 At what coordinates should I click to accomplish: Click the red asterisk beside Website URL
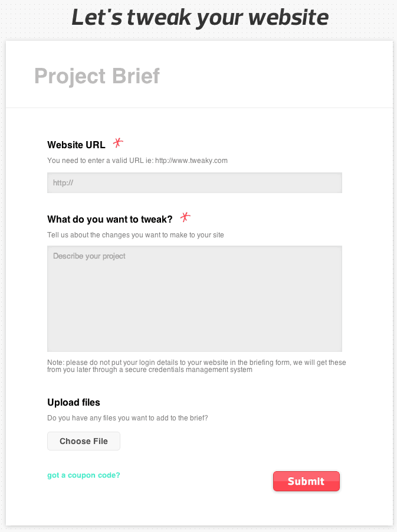[x=118, y=143]
